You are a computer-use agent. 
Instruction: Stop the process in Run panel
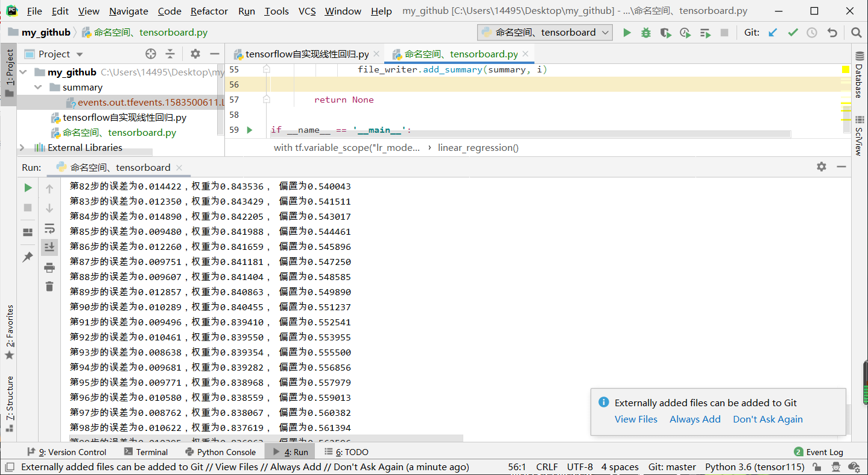click(x=28, y=208)
